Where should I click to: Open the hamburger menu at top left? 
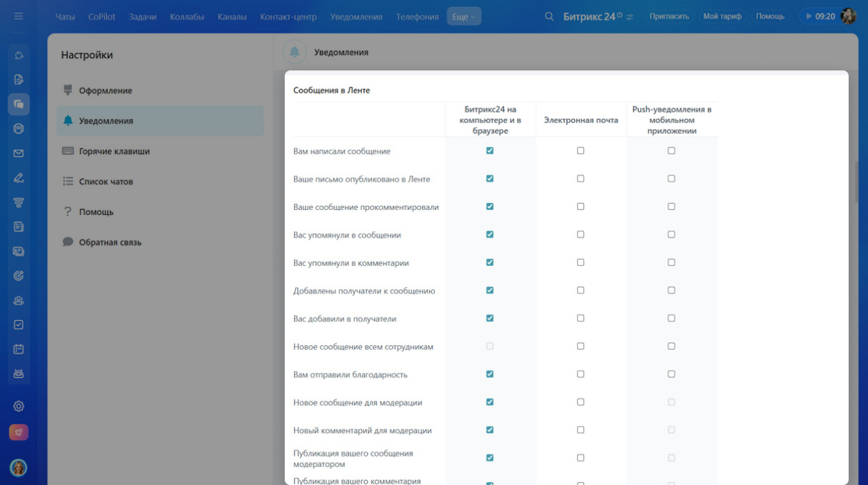pos(19,16)
